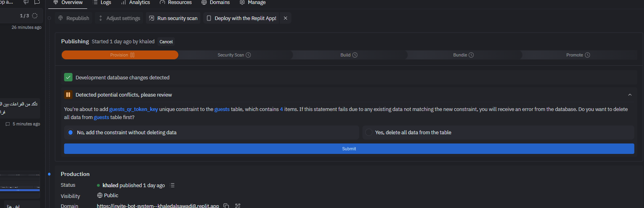Open the new chat icon in sidebar
Screen dimensions: 644x208
37,2
